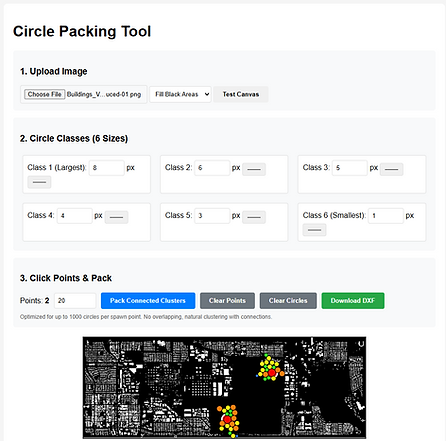Click the Clear Circles button
The image size is (446, 441).
tap(288, 301)
